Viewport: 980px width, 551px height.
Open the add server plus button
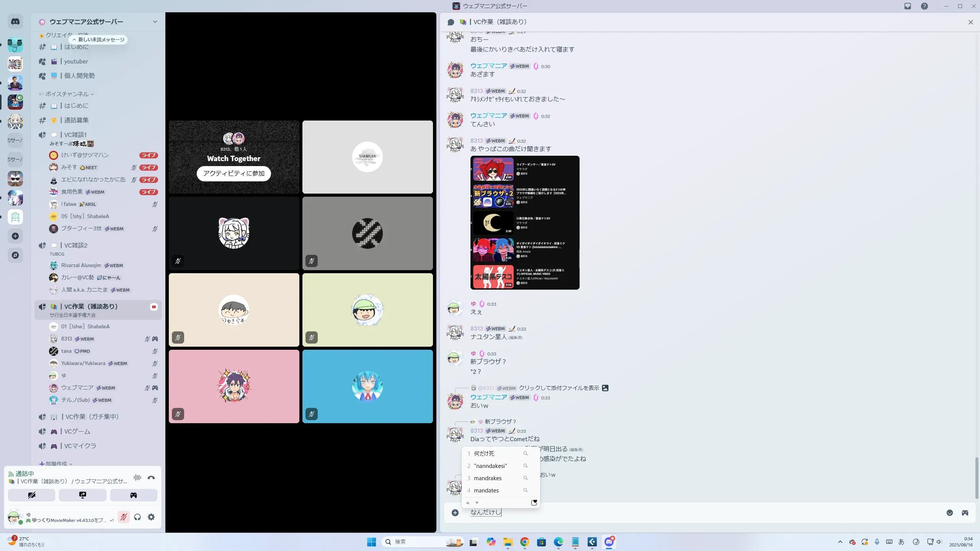tap(15, 236)
